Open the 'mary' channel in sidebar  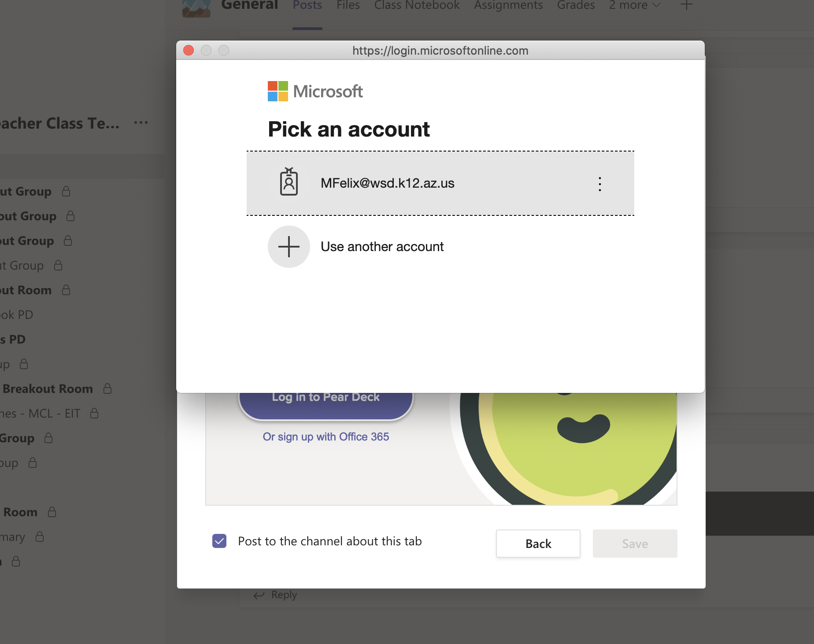(12, 537)
